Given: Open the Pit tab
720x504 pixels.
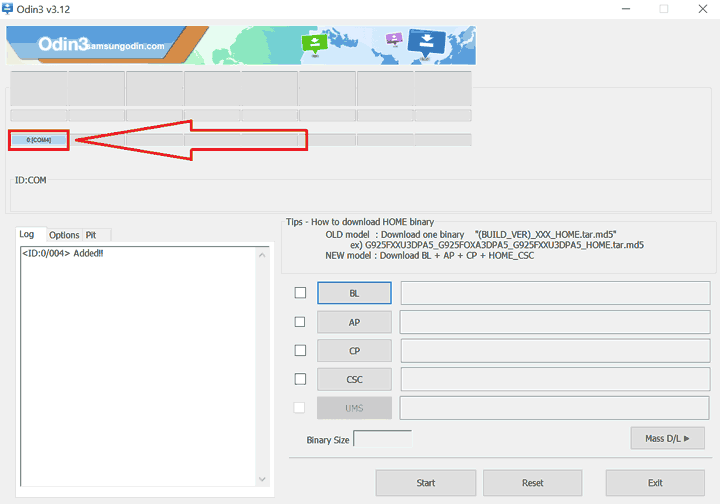Looking at the screenshot, I should [x=91, y=235].
